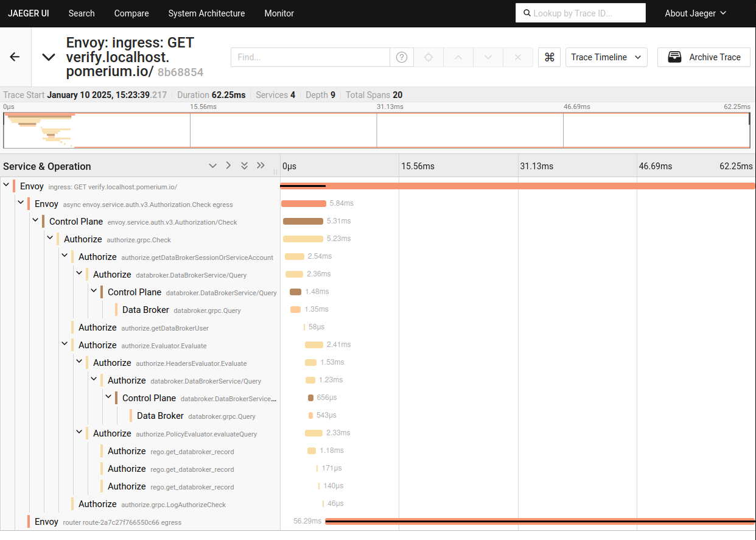Select the locate span crosshair icon

tap(429, 57)
